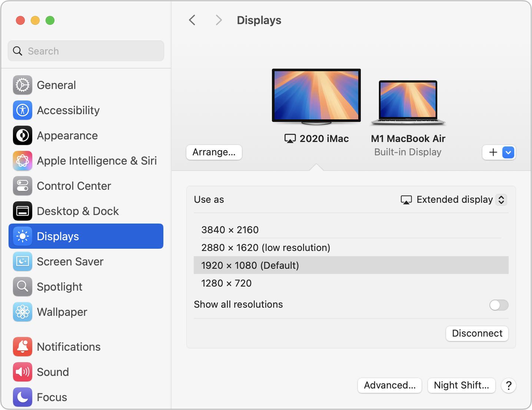The width and height of the screenshot is (532, 410).
Task: Select the Appearance icon in the sidebar
Action: (23, 136)
